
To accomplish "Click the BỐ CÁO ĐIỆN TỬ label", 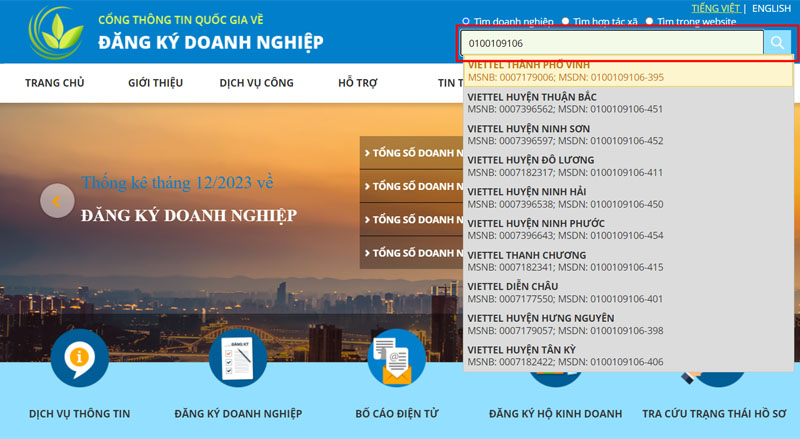I will click(397, 413).
